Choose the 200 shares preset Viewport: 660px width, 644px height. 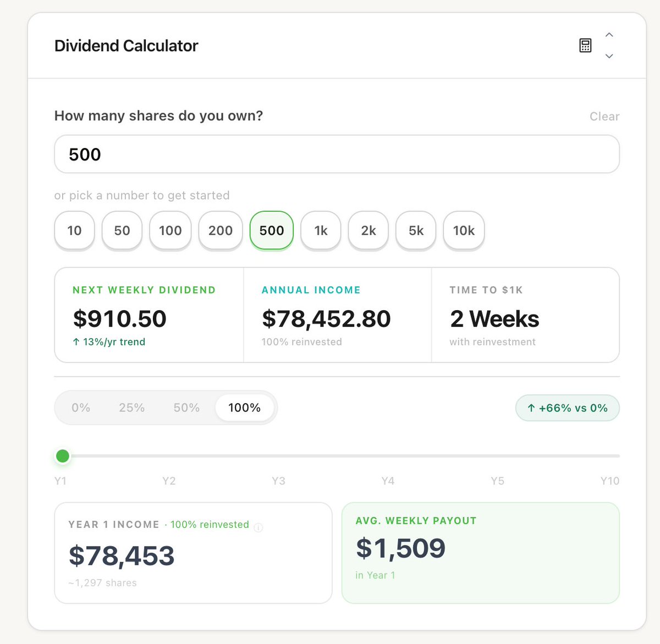click(221, 230)
